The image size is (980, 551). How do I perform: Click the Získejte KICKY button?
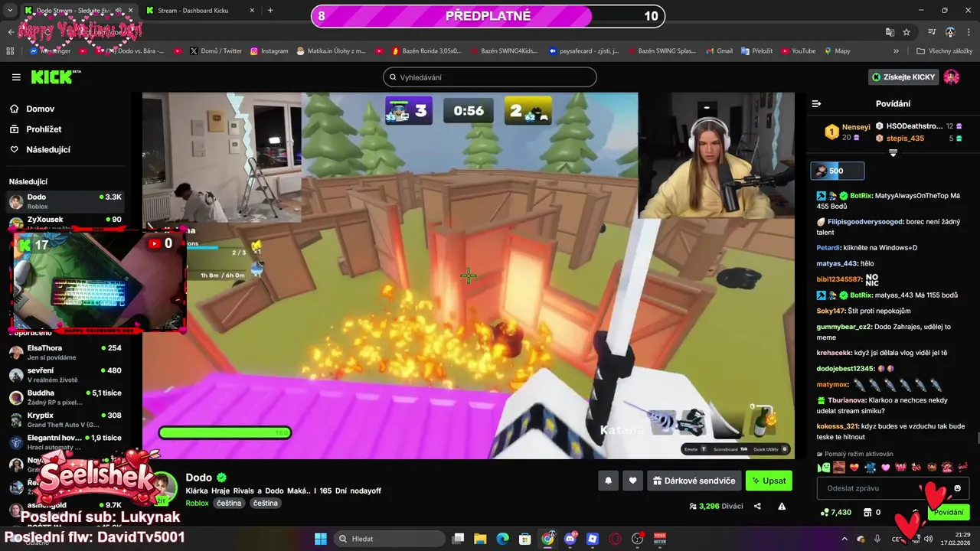tap(904, 77)
